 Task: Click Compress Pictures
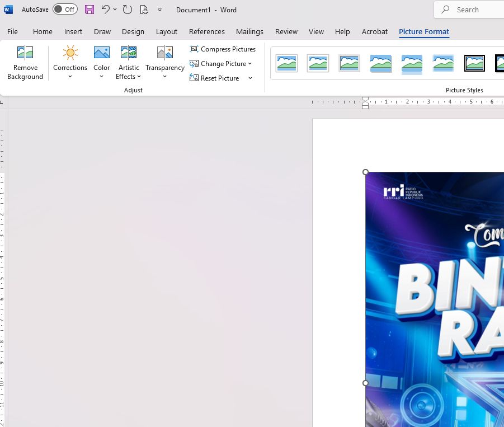click(x=223, y=49)
